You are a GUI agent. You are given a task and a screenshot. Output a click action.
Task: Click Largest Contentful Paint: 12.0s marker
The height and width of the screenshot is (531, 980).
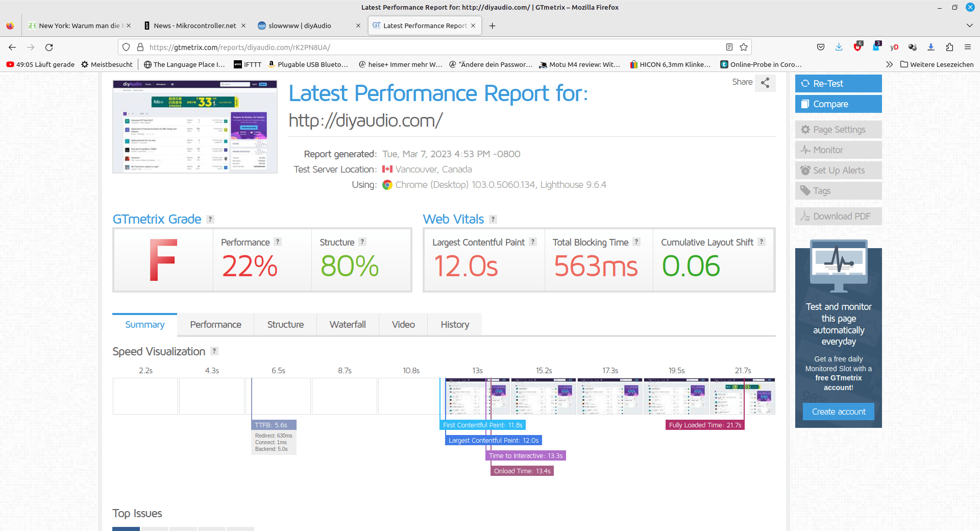pyautogui.click(x=494, y=440)
